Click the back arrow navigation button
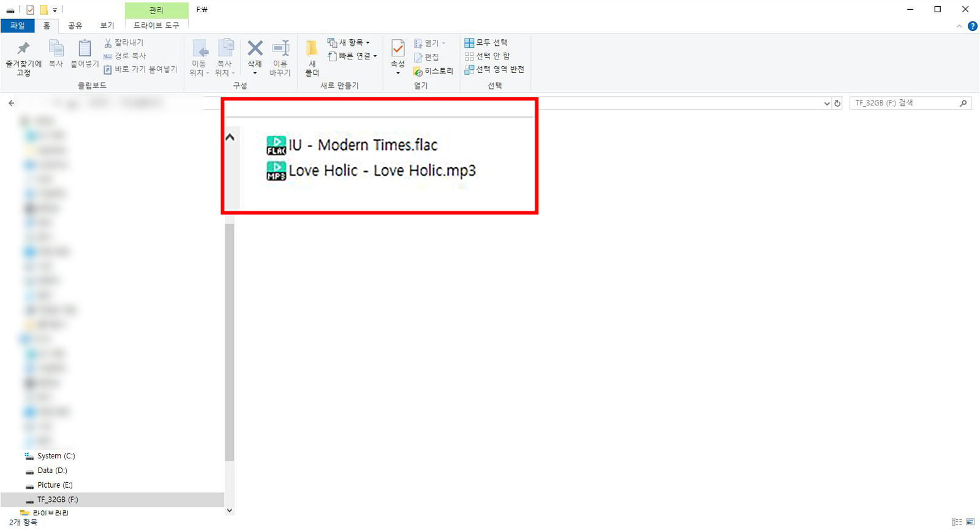The image size is (980, 530). click(12, 103)
